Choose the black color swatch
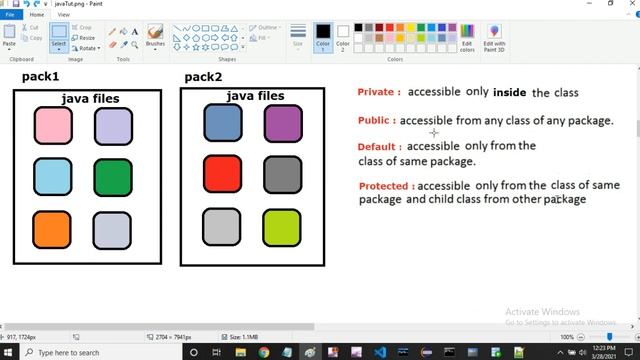Viewport: 640px width, 360px height. (358, 27)
